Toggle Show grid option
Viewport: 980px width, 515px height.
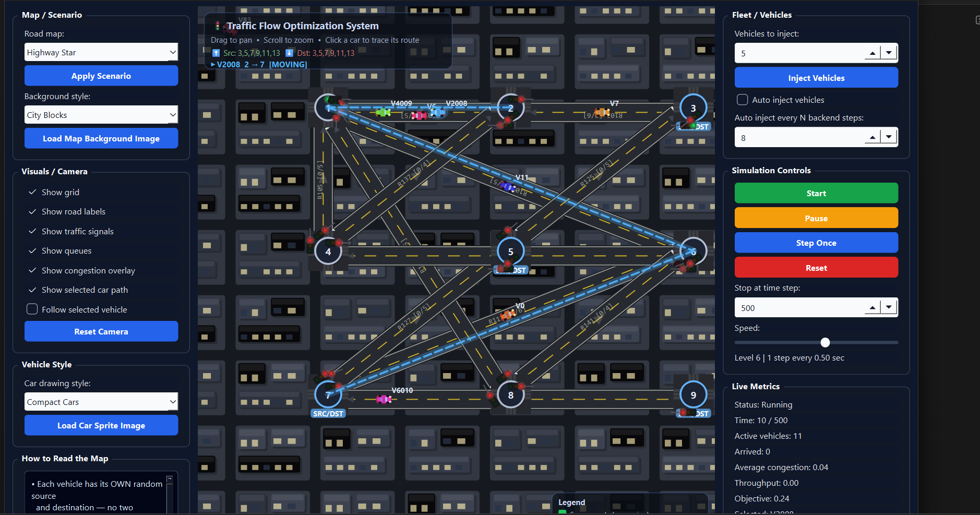[x=53, y=193]
